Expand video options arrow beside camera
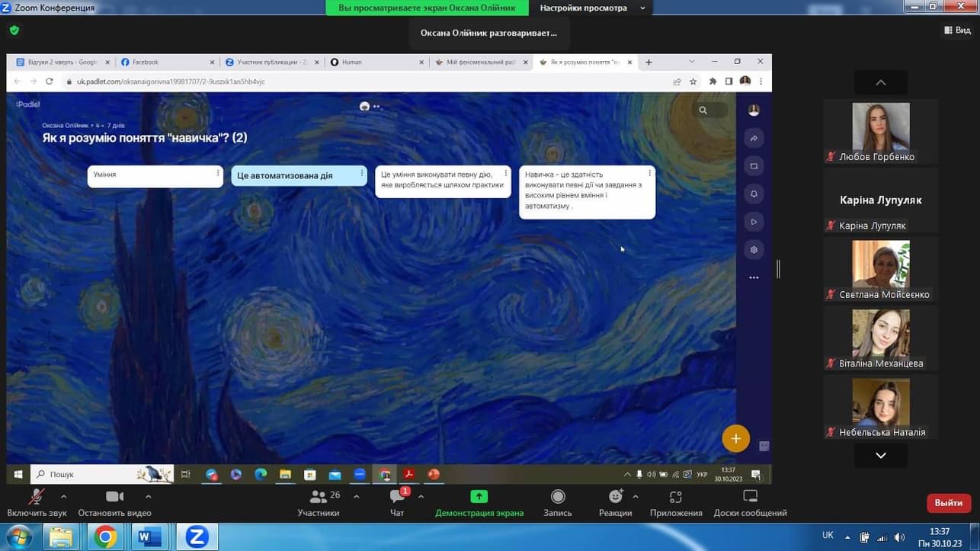The width and height of the screenshot is (980, 551). (148, 497)
